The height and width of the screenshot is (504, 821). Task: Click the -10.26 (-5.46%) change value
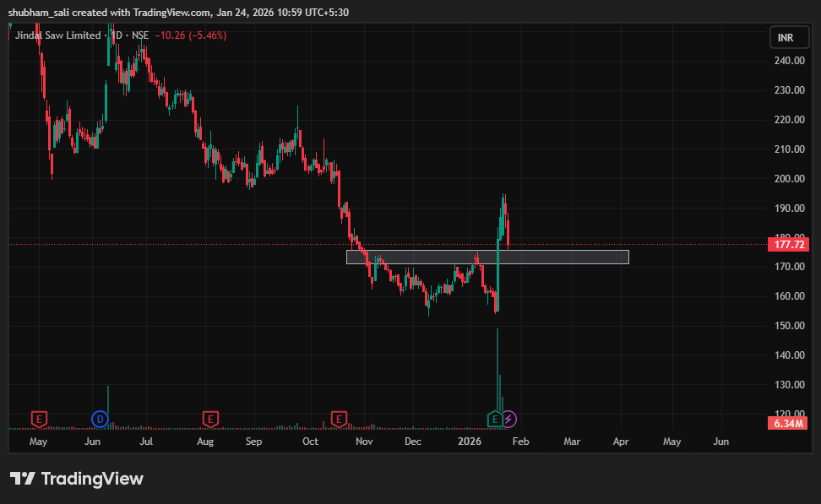(x=191, y=35)
